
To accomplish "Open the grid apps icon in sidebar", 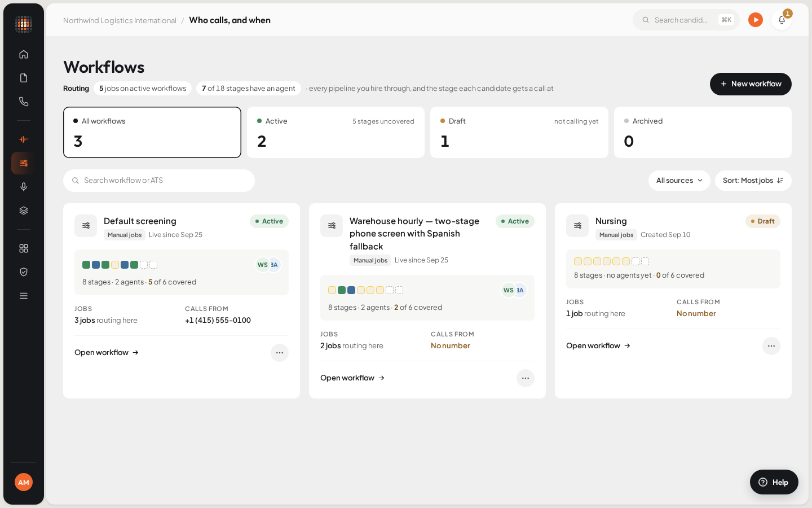I will 24,248.
